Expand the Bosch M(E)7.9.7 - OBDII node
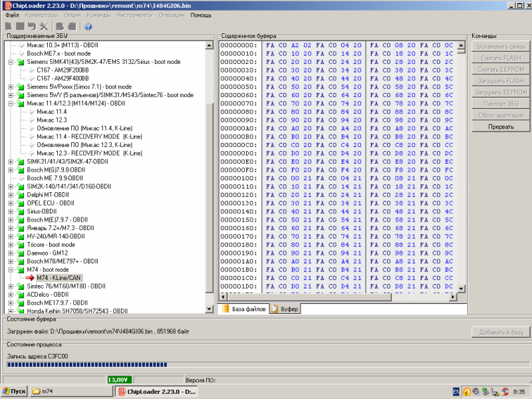532x399 pixels. 11,219
